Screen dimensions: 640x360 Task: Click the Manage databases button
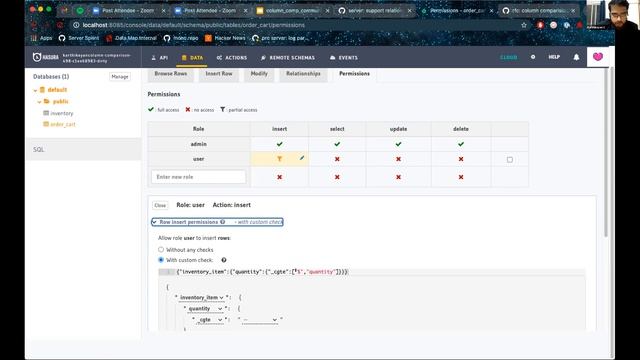coord(120,77)
